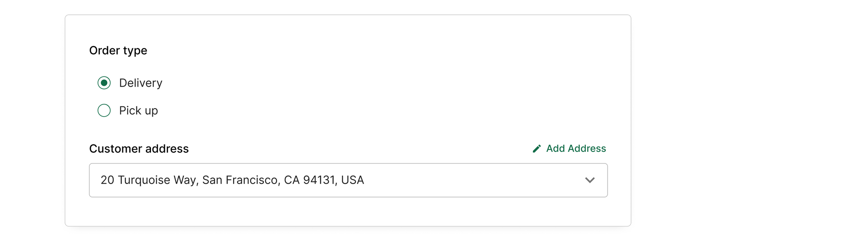This screenshot has height=247, width=868.
Task: Click the green Add Address text
Action: pyautogui.click(x=576, y=149)
